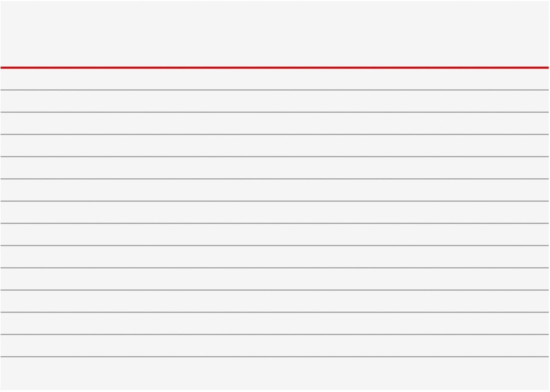
Task: Select the sixth ruled row below the red line
Action: (x=275, y=190)
